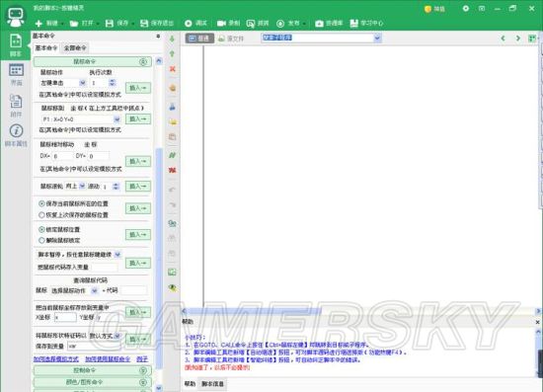
Task: Click the eye icon in vertical toolbar
Action: click(172, 287)
